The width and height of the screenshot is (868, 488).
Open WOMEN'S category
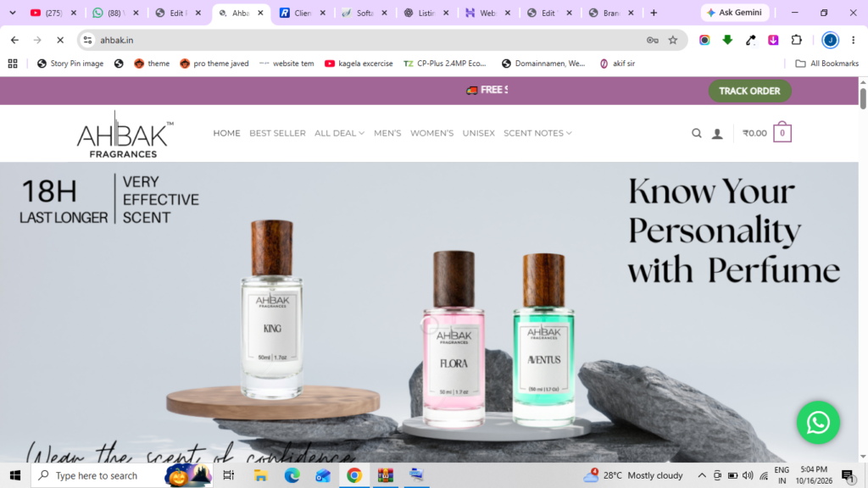(431, 133)
